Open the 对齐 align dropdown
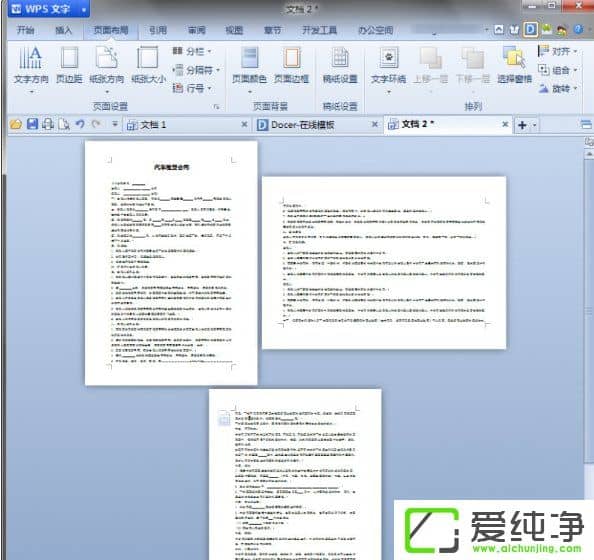The image size is (594, 560). point(557,51)
